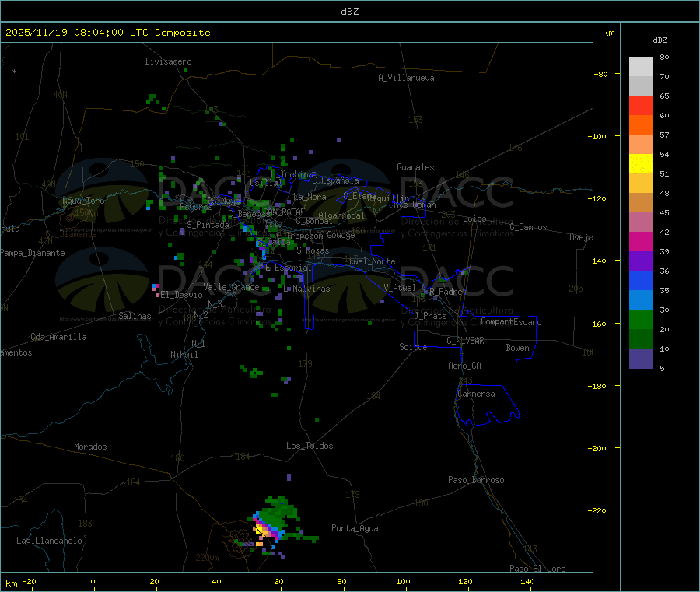Click the L_Malvinas map label
This screenshot has width=700, height=592.
point(306,289)
